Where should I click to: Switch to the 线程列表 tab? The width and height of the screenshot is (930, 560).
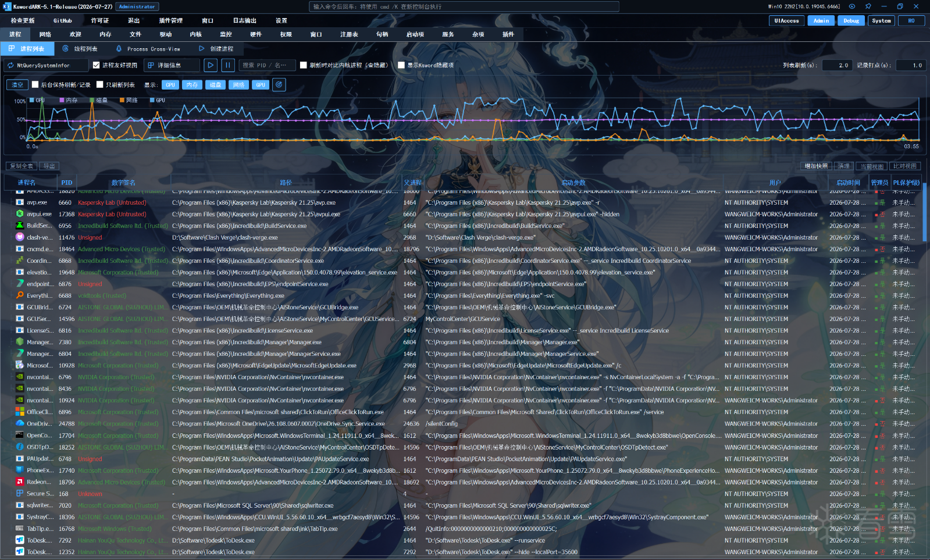coord(81,49)
